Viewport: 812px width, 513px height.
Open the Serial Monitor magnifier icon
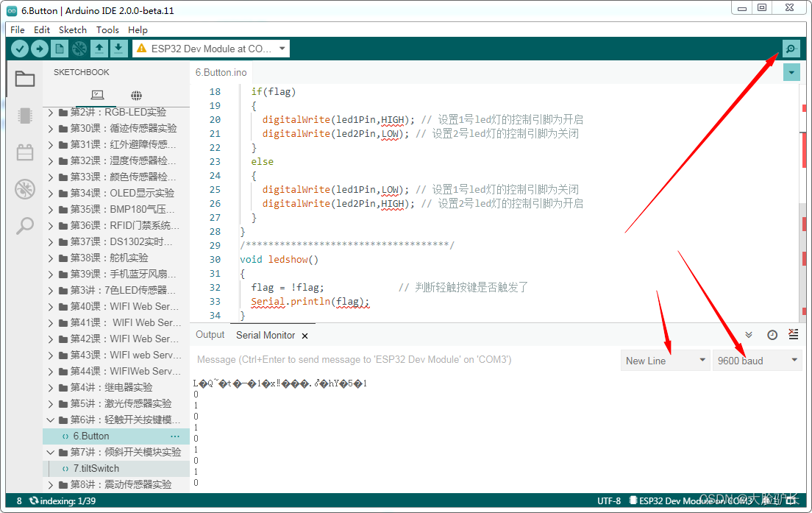[791, 49]
